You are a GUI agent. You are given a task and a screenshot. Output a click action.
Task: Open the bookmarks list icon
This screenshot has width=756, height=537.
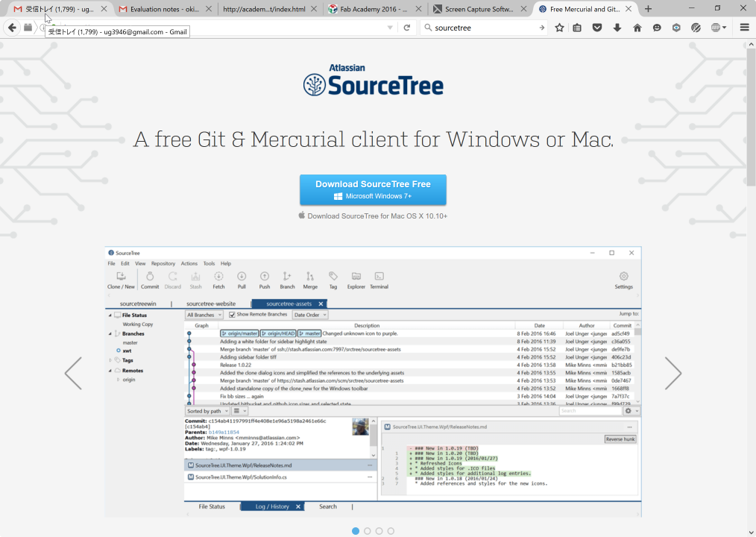(x=577, y=28)
